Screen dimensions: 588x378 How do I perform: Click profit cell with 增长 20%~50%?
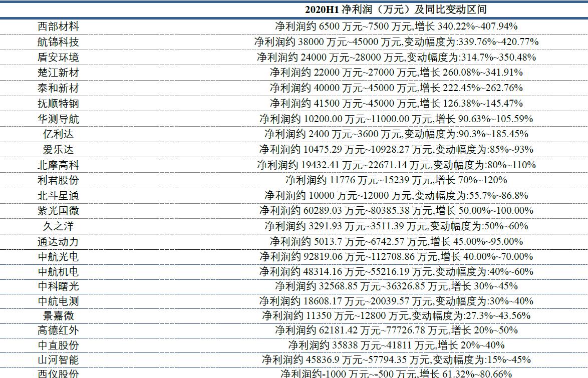click(x=396, y=330)
